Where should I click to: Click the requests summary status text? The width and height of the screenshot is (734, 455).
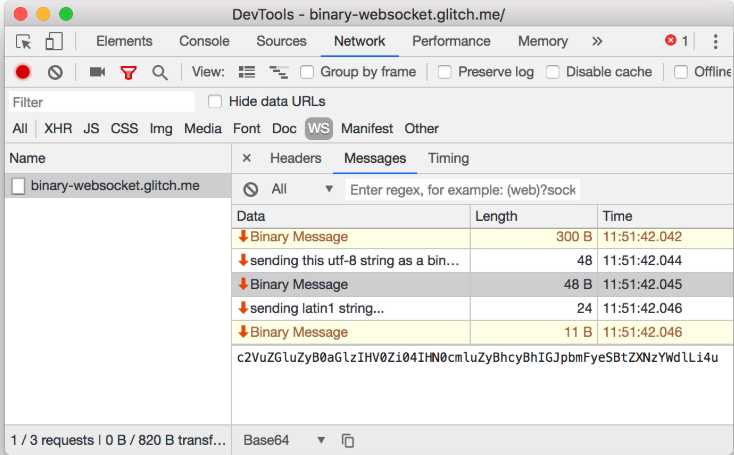point(118,440)
